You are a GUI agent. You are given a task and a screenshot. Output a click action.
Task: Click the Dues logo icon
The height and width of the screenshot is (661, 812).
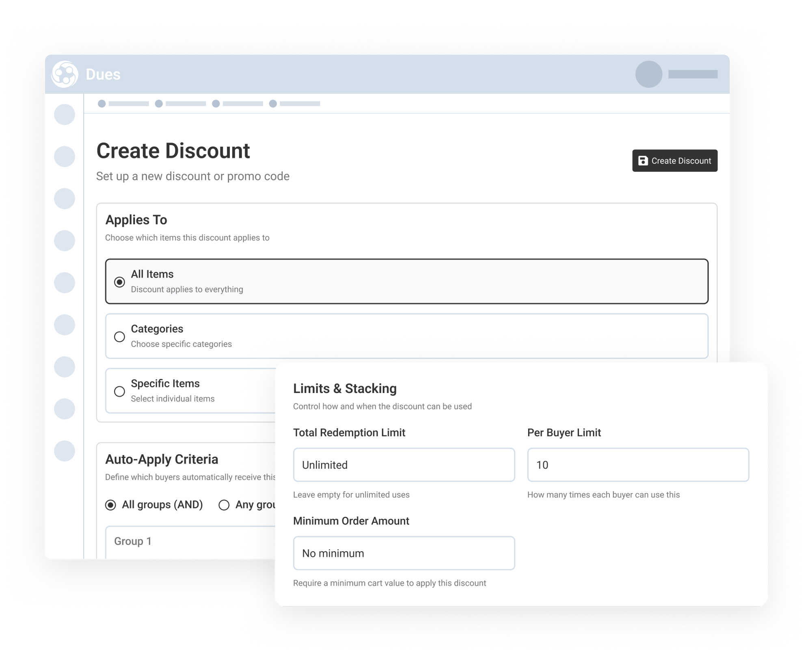point(65,74)
